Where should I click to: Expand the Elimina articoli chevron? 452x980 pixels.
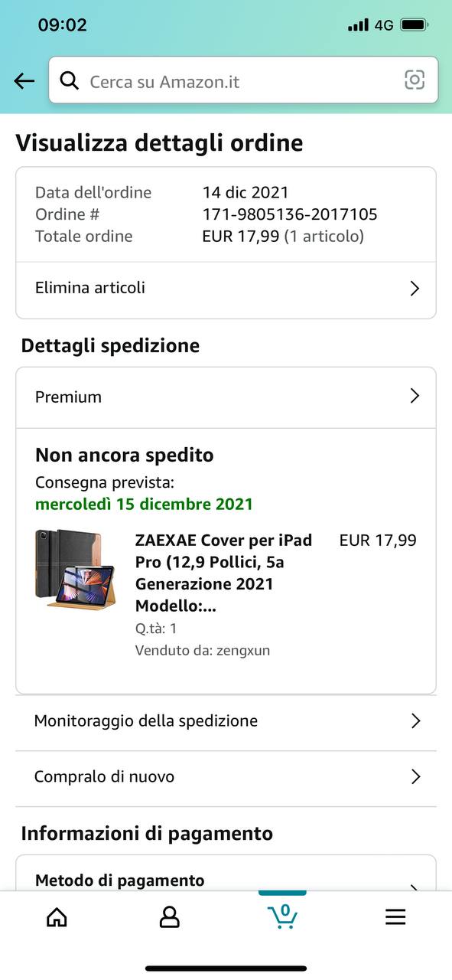tap(415, 288)
